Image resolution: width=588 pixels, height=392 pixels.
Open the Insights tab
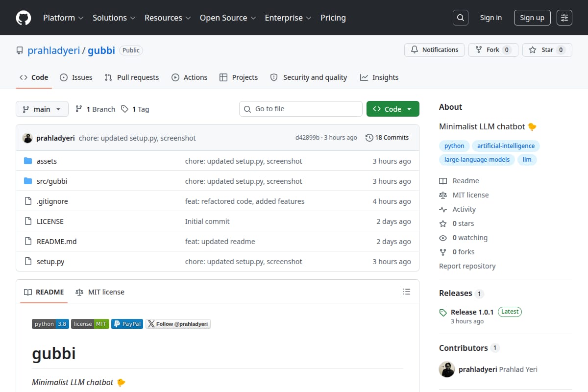(379, 77)
